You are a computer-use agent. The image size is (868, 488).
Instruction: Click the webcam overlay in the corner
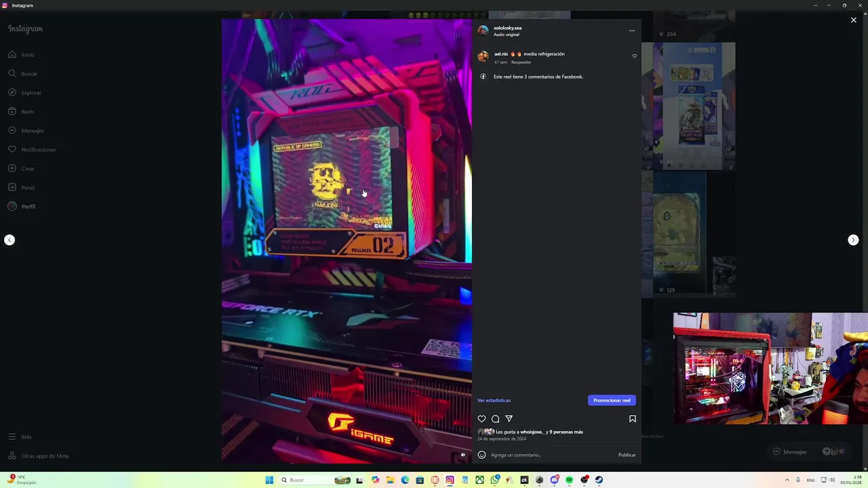pos(770,368)
